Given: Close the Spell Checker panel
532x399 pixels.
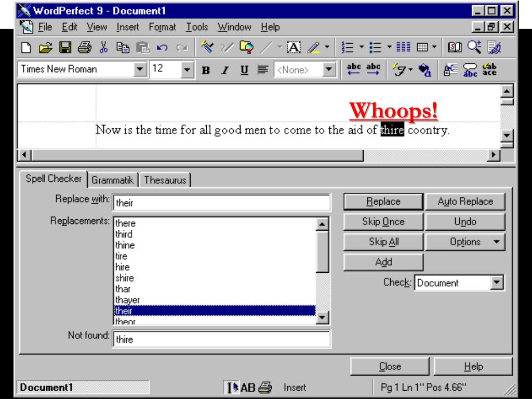Looking at the screenshot, I should (390, 366).
